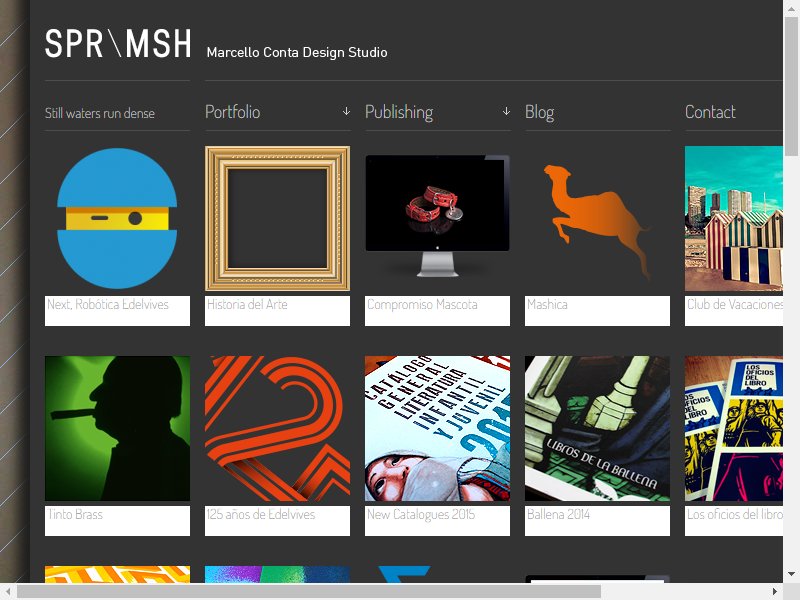Open the blue robot head thumbnail

(x=117, y=218)
